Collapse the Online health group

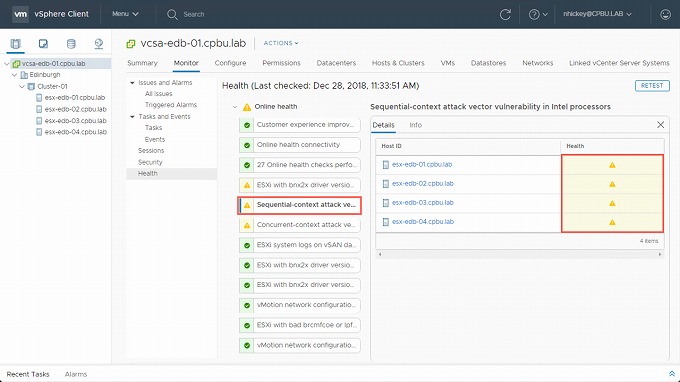click(235, 107)
